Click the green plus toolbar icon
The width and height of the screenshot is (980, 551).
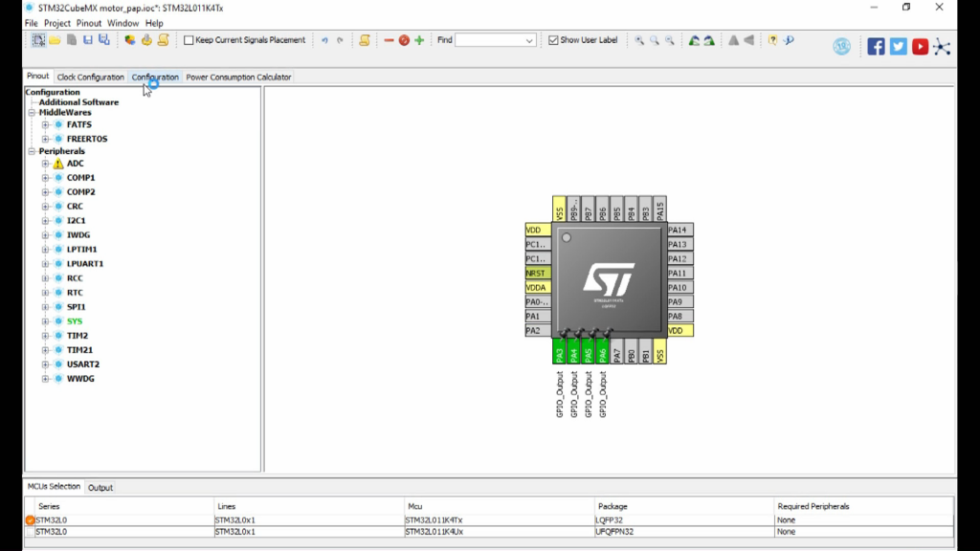coord(419,40)
